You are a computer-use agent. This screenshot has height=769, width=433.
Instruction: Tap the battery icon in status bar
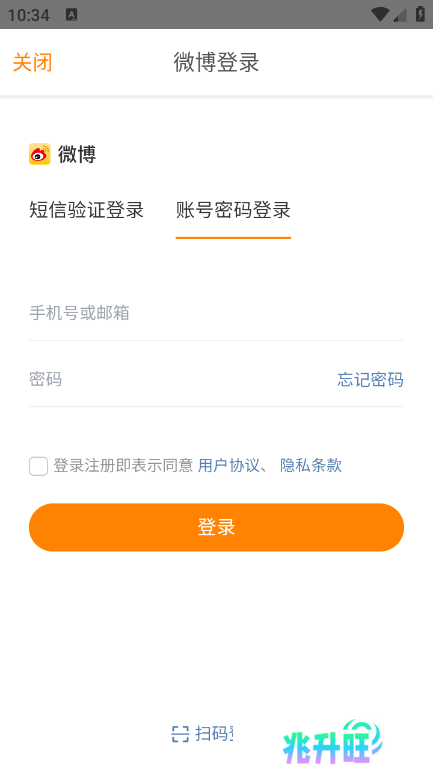(420, 14)
